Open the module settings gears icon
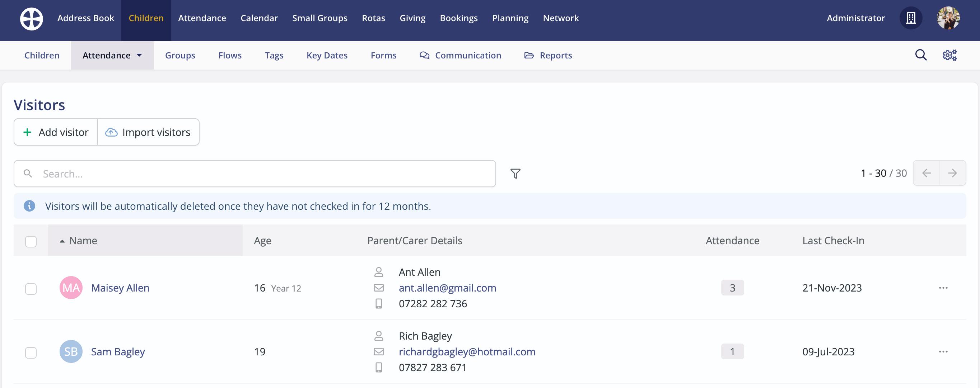The height and width of the screenshot is (388, 980). (949, 55)
